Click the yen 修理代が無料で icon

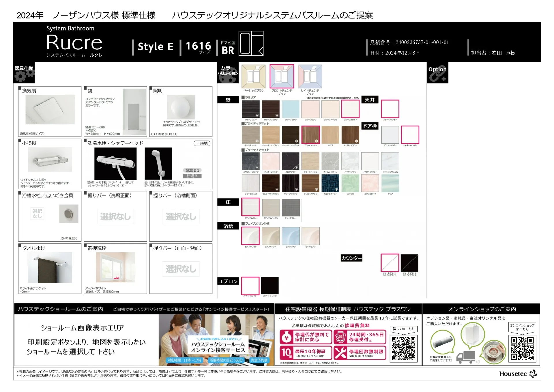pyautogui.click(x=287, y=337)
